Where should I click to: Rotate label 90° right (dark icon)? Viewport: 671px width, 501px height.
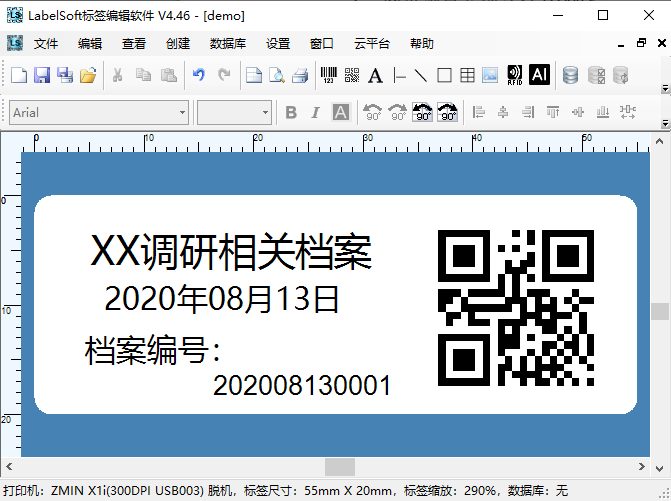point(447,112)
